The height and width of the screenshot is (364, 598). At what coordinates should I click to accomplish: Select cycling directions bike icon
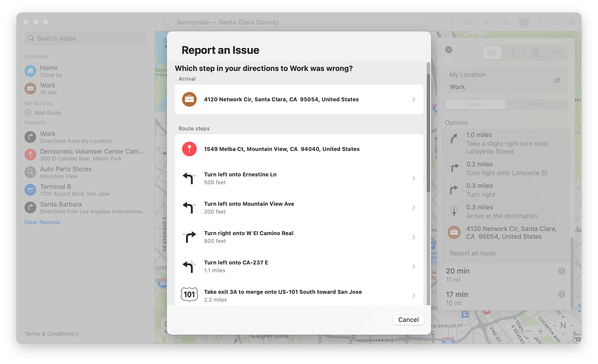click(x=557, y=53)
